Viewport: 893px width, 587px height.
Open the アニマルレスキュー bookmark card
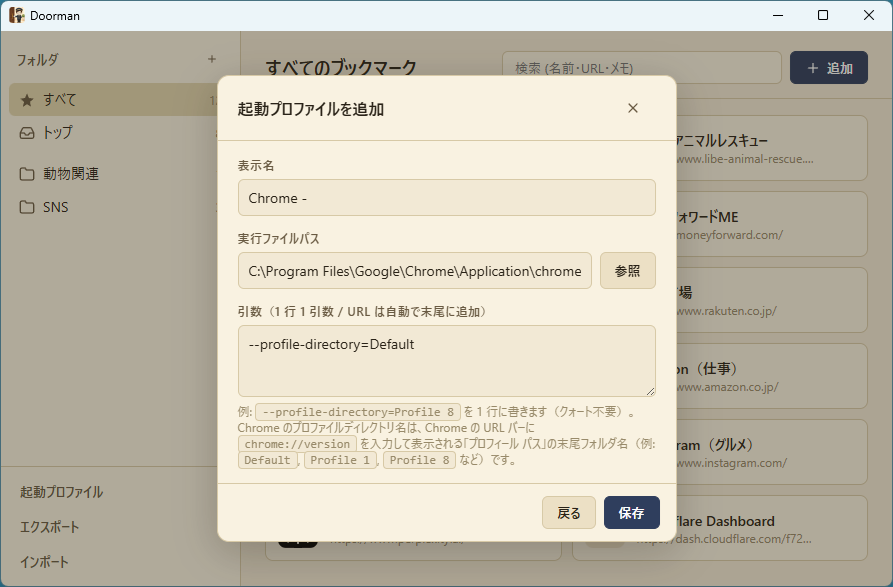[x=772, y=148]
